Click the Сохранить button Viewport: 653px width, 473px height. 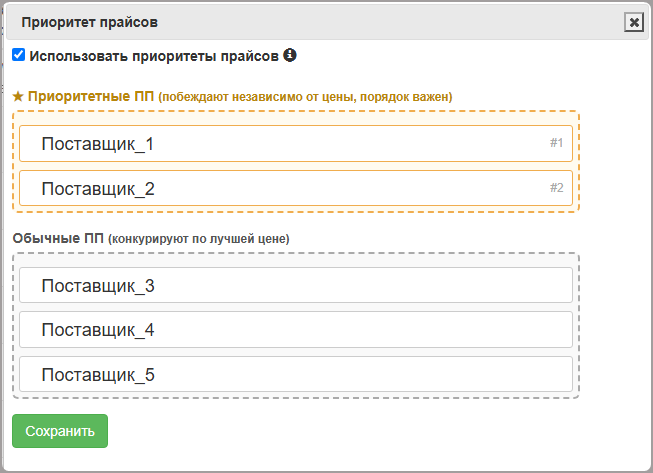[x=60, y=431]
